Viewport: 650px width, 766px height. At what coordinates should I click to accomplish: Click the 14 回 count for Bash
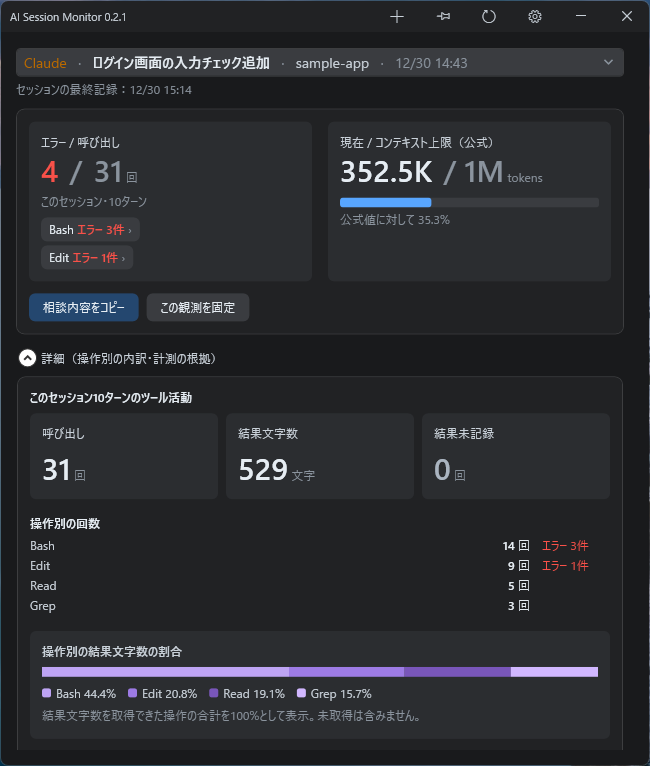pos(516,546)
